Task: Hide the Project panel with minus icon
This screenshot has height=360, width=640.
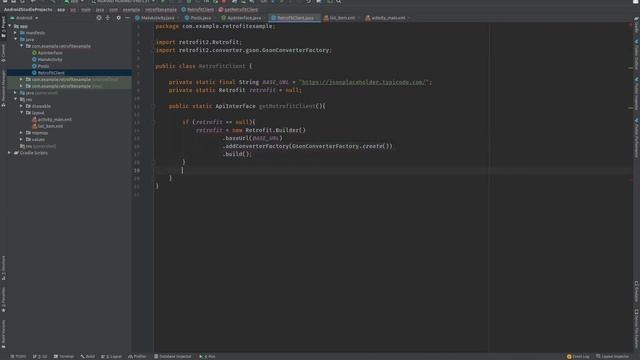Action: (x=127, y=18)
